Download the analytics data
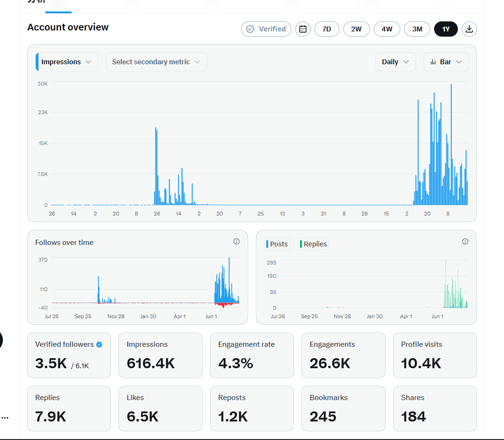The height and width of the screenshot is (440, 504). (469, 29)
